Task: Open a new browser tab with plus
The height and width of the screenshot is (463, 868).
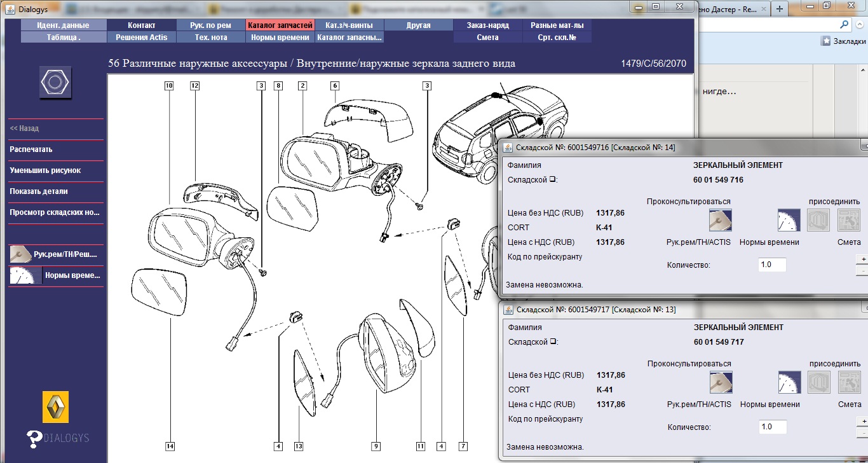Action: point(780,8)
